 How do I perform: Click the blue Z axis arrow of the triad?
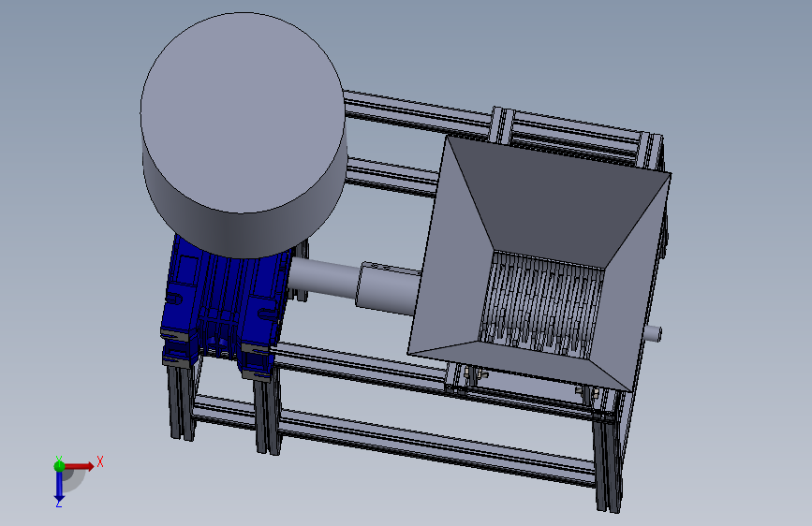(59, 487)
